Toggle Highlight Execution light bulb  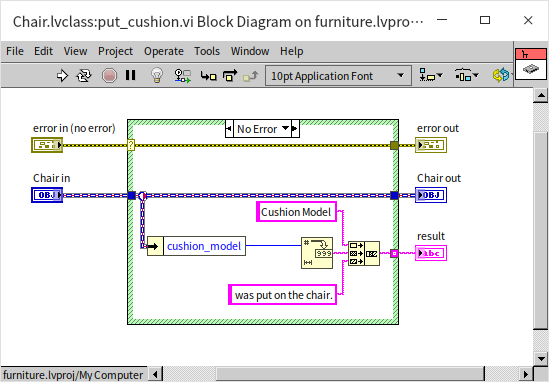[157, 75]
